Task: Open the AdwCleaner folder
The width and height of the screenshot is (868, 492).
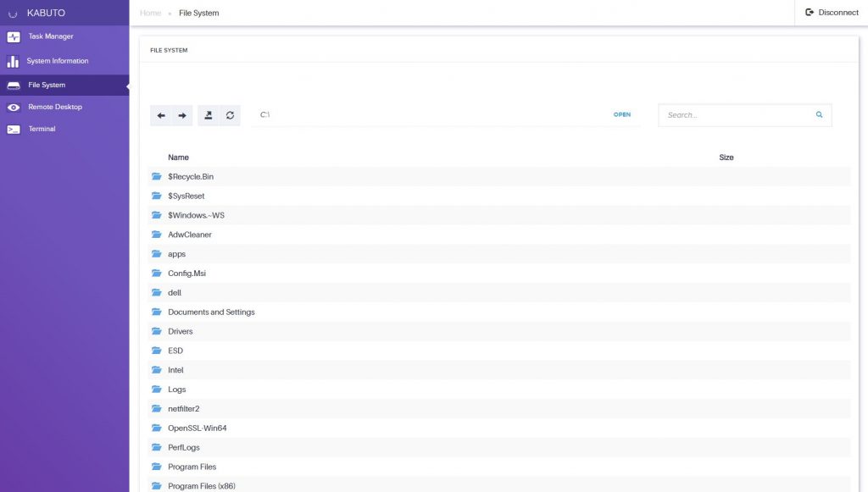Action: point(189,235)
